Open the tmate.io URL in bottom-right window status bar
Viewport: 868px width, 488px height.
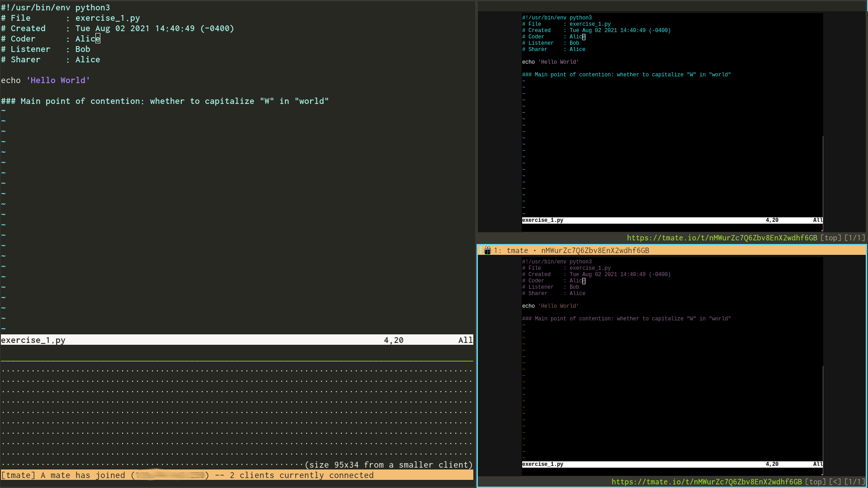coord(707,482)
